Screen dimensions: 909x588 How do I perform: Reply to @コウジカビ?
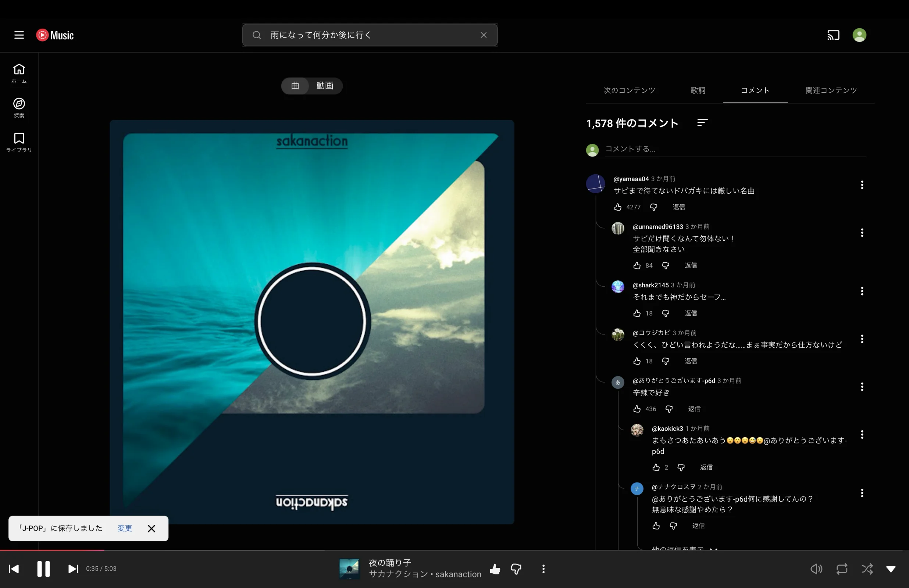pos(691,361)
